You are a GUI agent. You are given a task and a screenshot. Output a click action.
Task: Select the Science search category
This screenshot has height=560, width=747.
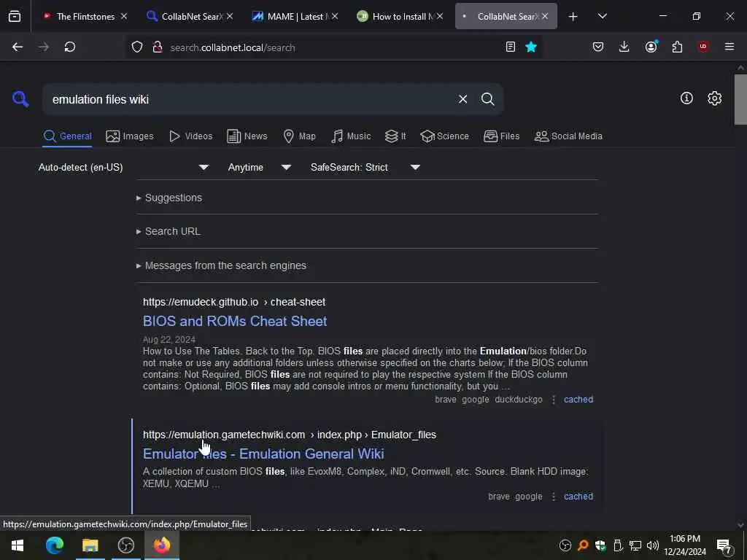[x=444, y=136]
